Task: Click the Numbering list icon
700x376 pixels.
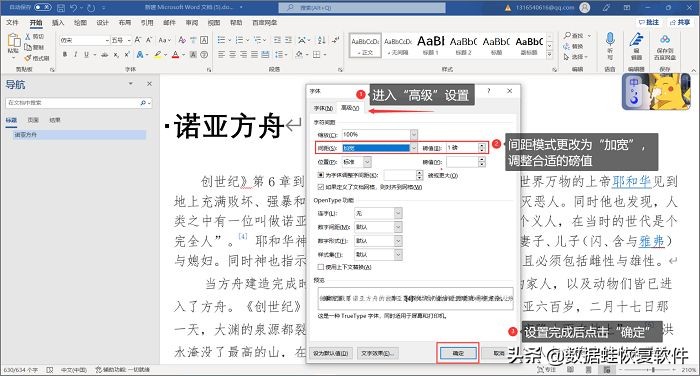Action: point(239,40)
